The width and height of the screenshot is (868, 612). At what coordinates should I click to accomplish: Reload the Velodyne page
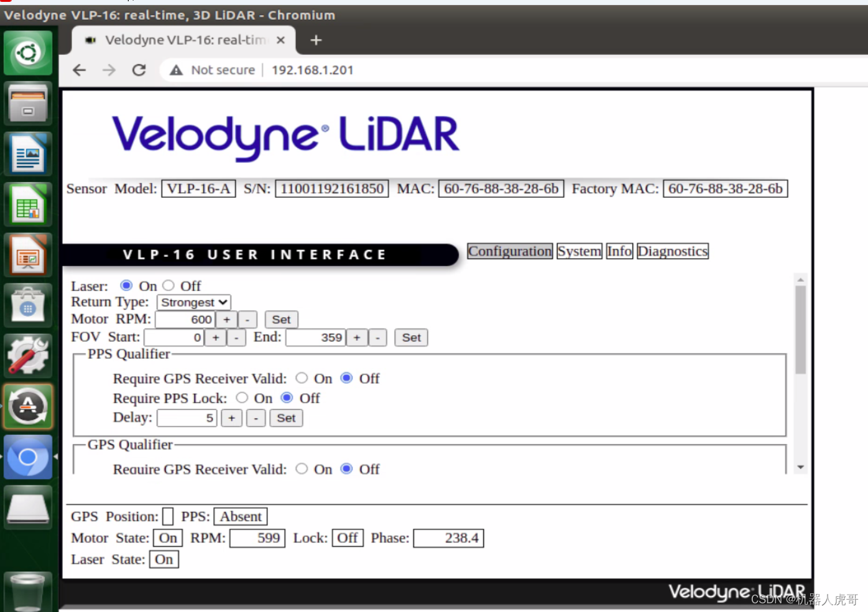click(139, 70)
